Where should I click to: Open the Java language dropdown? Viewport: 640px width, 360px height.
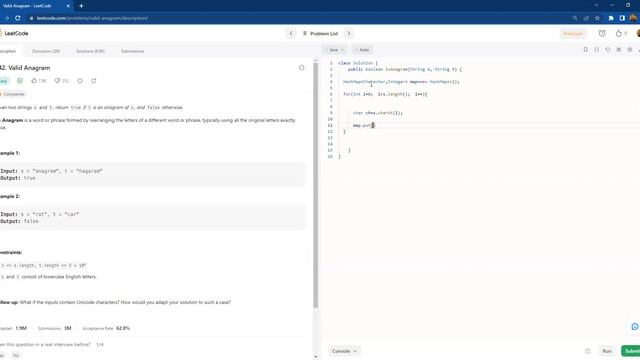pos(335,50)
